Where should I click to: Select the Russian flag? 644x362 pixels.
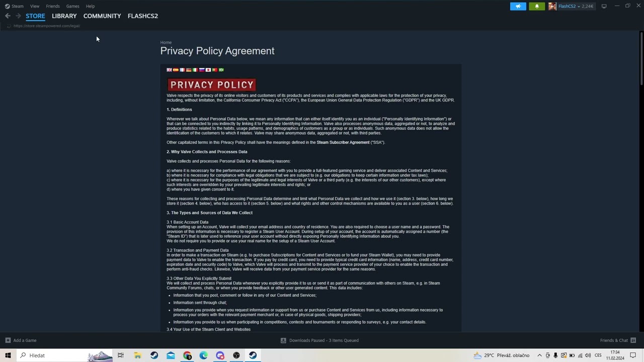(x=202, y=70)
